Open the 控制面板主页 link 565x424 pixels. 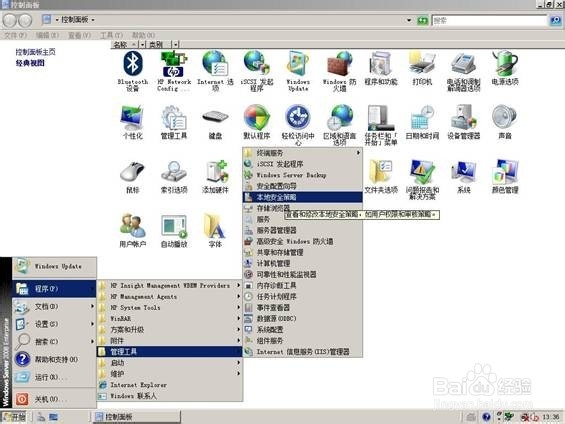pyautogui.click(x=35, y=52)
